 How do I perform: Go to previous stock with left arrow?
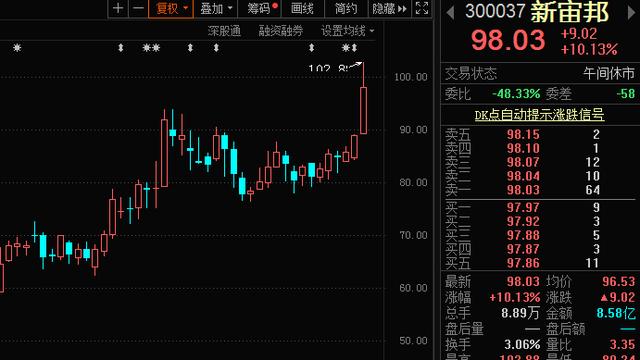(x=450, y=13)
